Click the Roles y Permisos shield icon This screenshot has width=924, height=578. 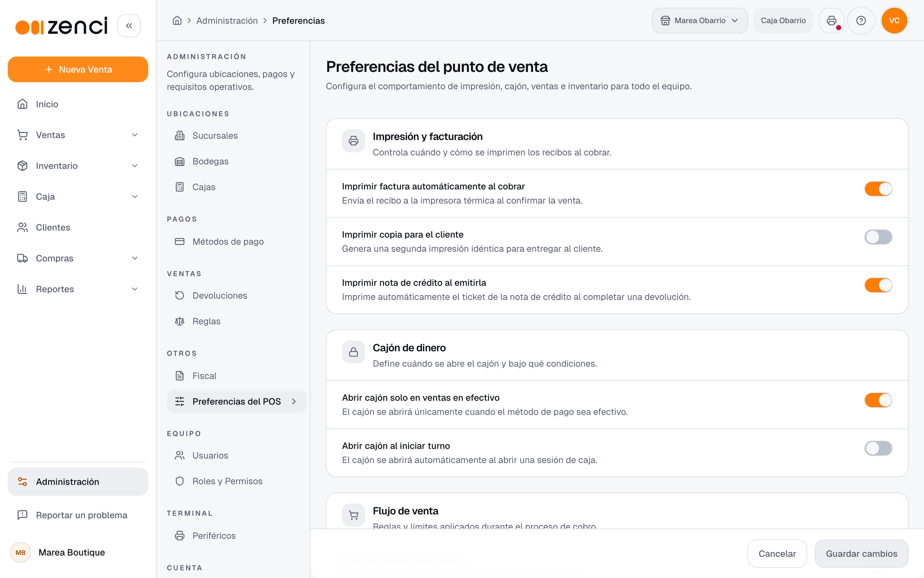click(179, 481)
